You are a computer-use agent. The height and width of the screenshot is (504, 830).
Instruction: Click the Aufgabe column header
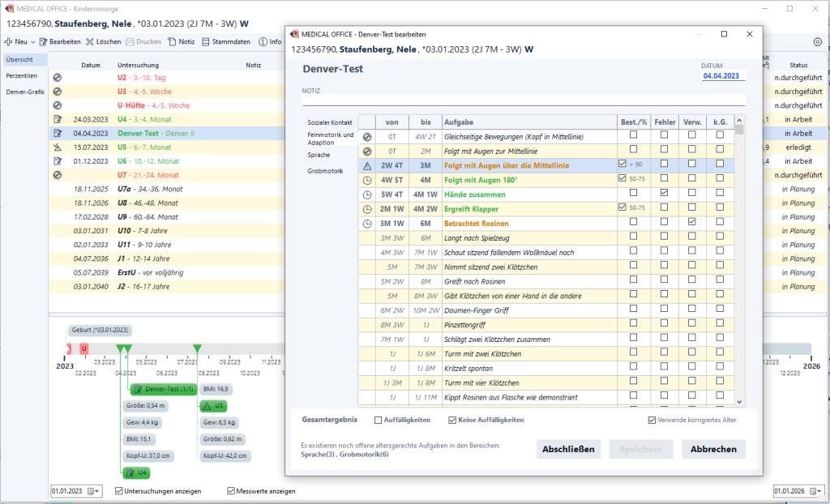point(529,122)
